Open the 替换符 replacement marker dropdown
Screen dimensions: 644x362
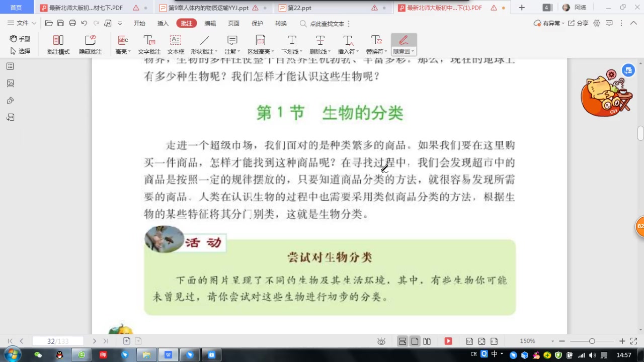(x=385, y=51)
